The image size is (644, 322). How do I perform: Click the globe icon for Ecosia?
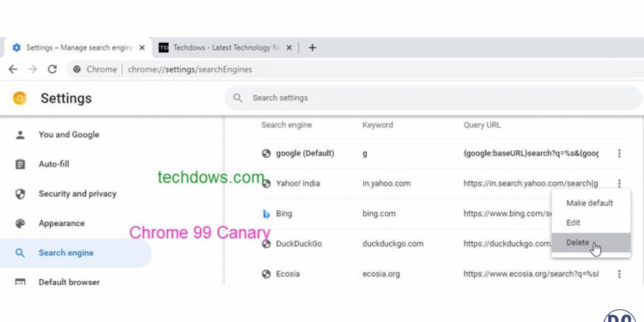pyautogui.click(x=266, y=274)
